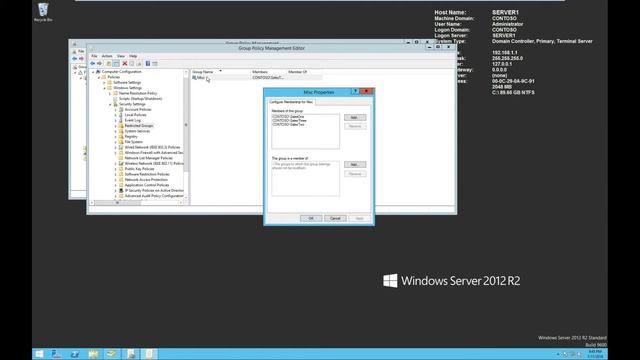Click Add next to Members of this group
The width and height of the screenshot is (640, 360).
coord(355,118)
